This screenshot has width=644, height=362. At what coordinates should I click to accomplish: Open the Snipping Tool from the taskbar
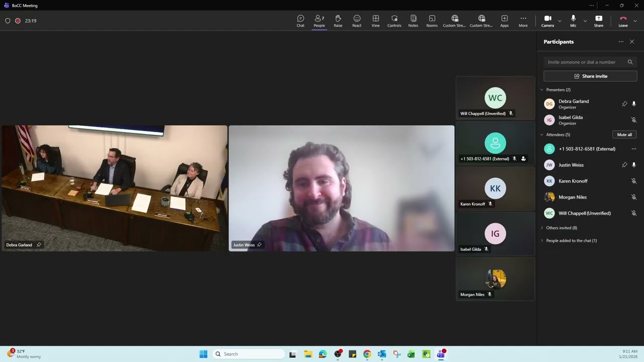pyautogui.click(x=396, y=354)
